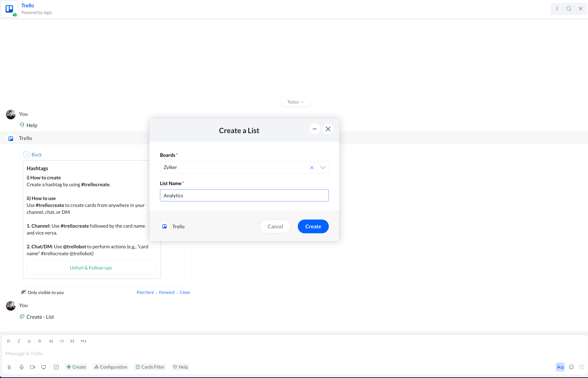Image resolution: width=588 pixels, height=378 pixels.
Task: Click your avatar beside Create - List
Action: pyautogui.click(x=11, y=306)
